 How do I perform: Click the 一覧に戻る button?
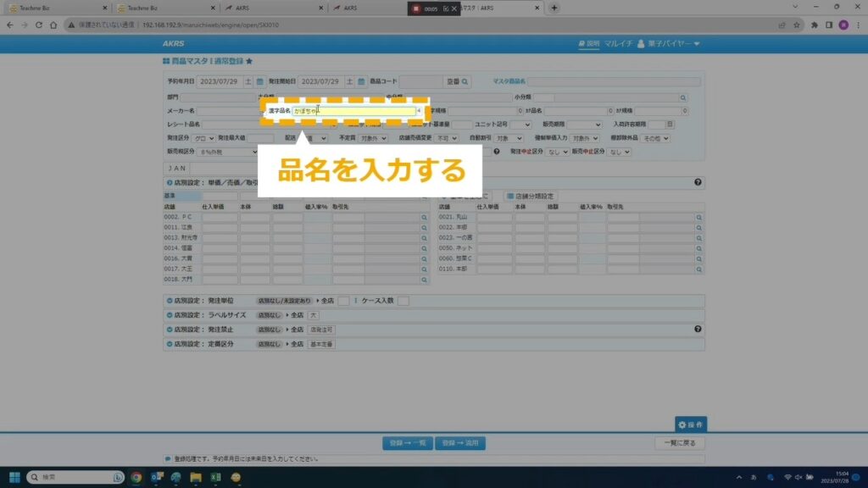click(680, 443)
